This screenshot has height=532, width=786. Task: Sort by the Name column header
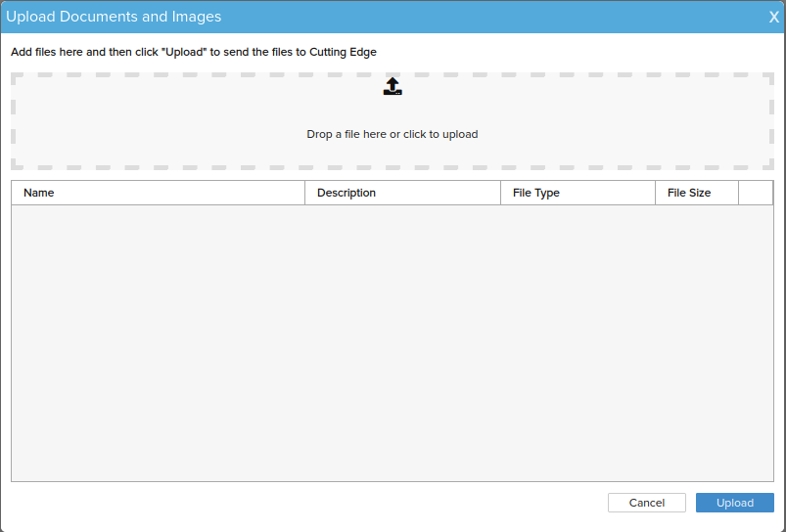[x=158, y=193]
